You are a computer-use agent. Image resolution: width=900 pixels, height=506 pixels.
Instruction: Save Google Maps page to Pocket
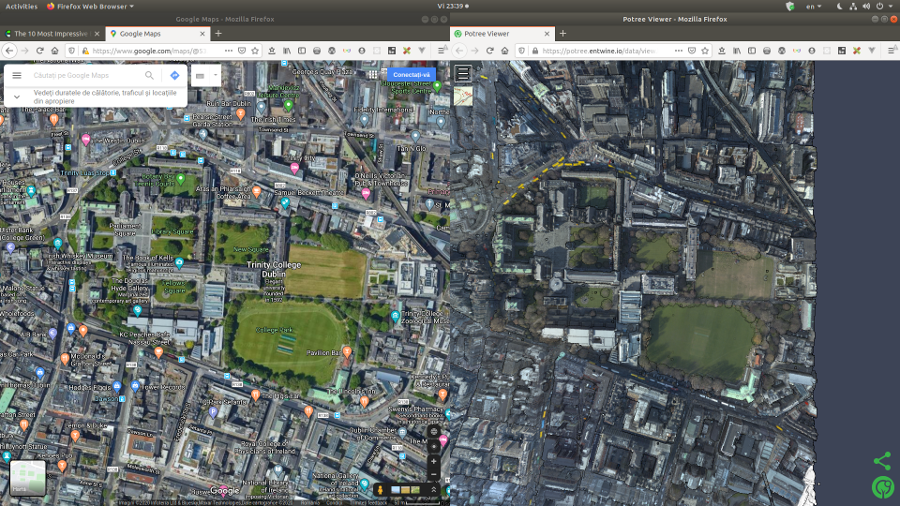click(242, 50)
